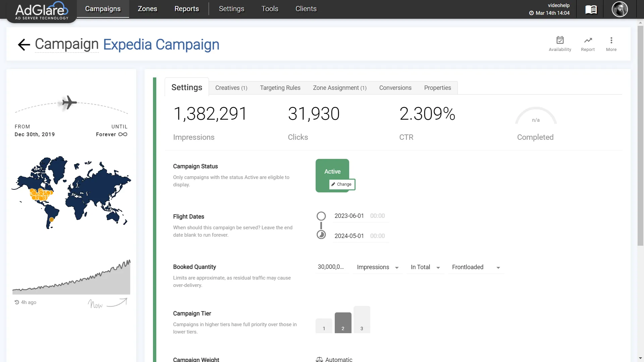The height and width of the screenshot is (362, 644).
Task: Expand the In Total period dropdown
Action: [425, 267]
